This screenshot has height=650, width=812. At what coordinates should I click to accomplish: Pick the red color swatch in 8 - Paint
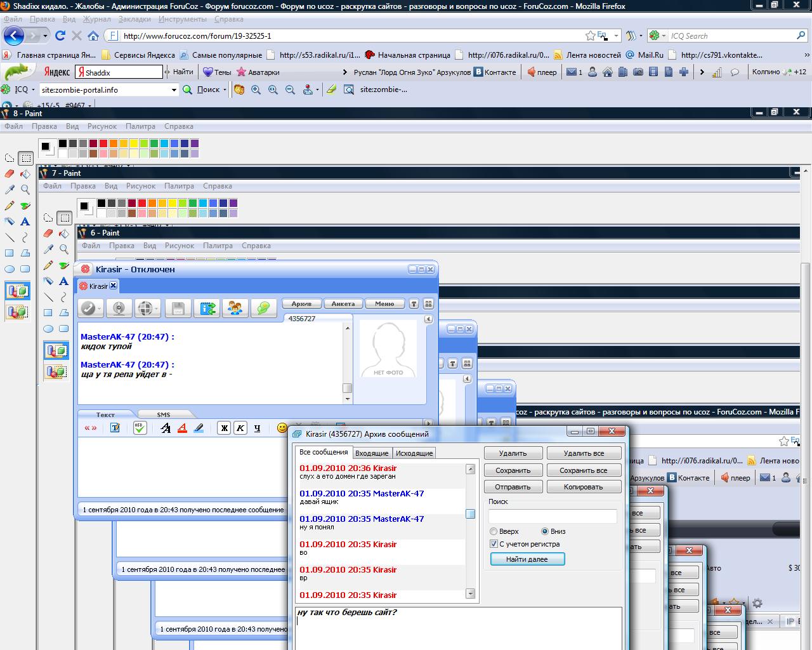(103, 144)
